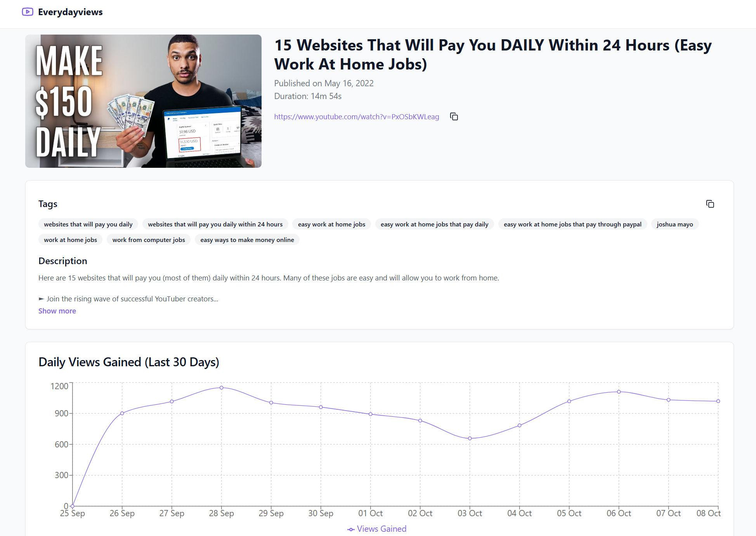Click the Everydayviews logo icon

(28, 12)
